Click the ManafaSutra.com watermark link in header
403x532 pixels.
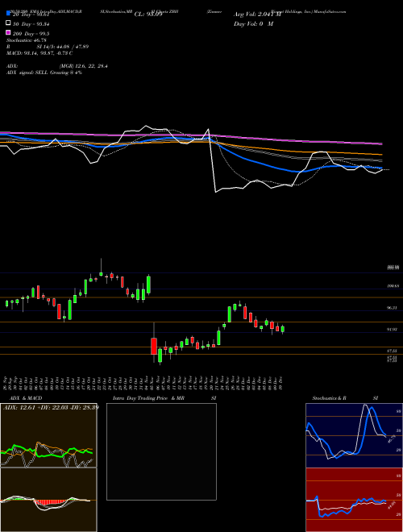click(x=330, y=11)
